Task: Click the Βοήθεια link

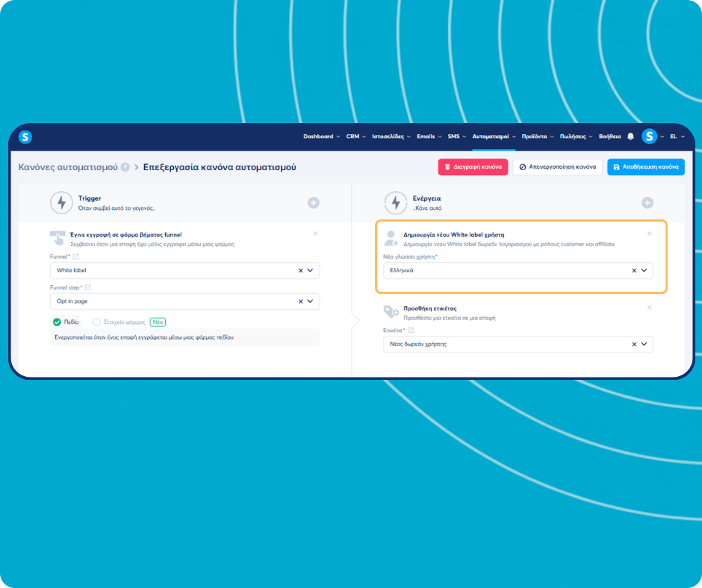Action: (610, 137)
